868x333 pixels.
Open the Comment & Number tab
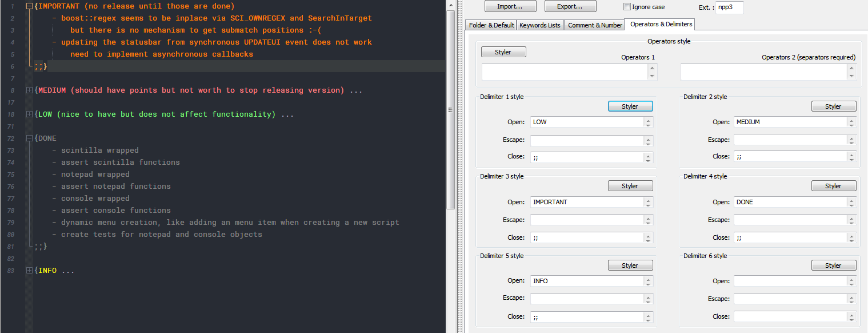pyautogui.click(x=595, y=25)
